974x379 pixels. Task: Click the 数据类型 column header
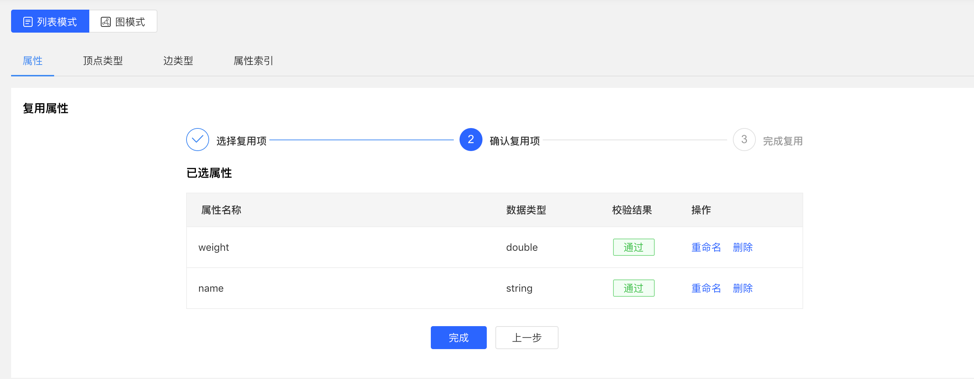click(x=526, y=210)
